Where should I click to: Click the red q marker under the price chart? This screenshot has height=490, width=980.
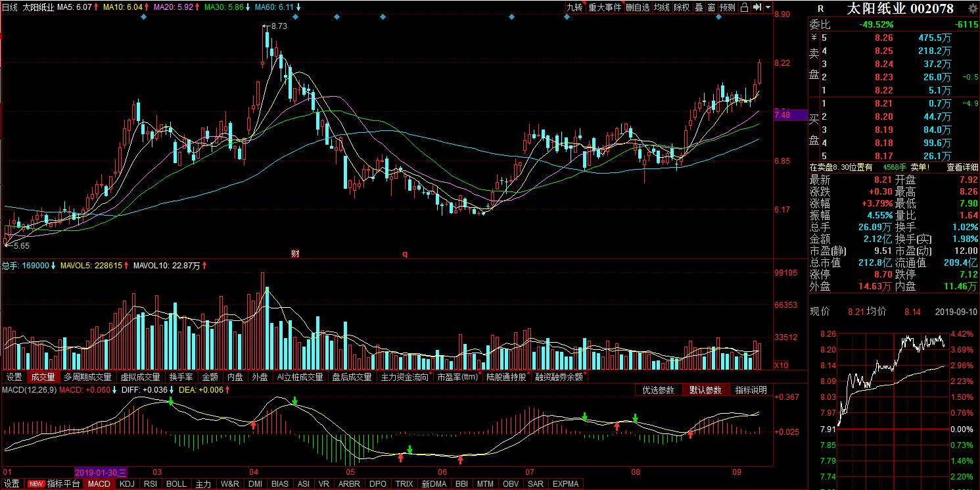click(x=405, y=253)
